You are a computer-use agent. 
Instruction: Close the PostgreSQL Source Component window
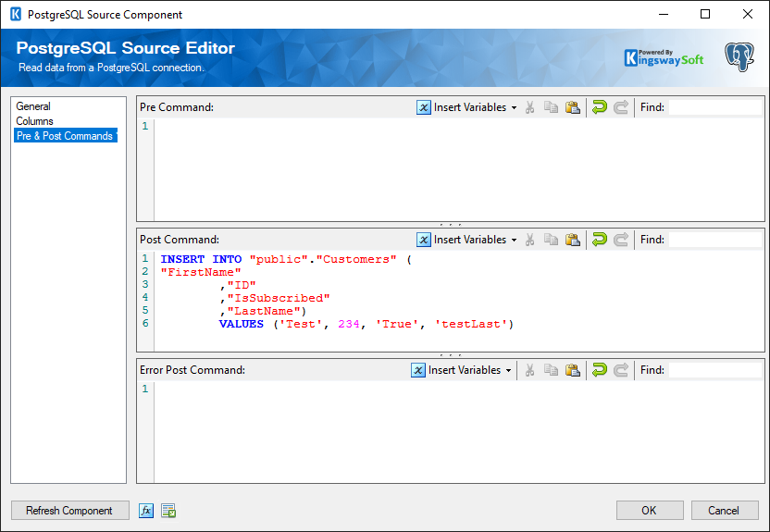(x=748, y=14)
